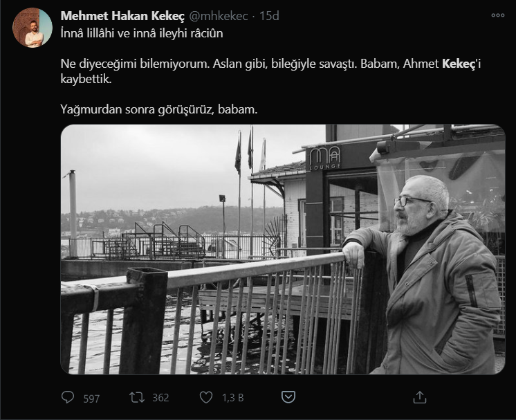Click the bold Kekeç word in tweet
Image resolution: width=516 pixels, height=420 pixels.
[x=458, y=64]
